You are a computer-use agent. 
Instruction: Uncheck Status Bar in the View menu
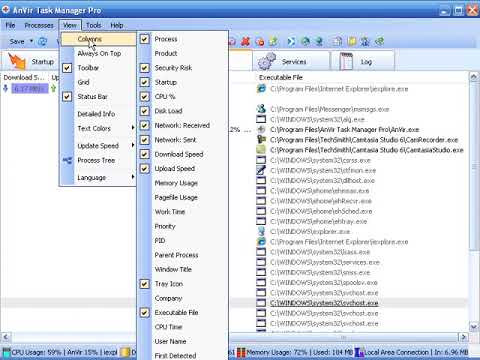tap(67, 97)
